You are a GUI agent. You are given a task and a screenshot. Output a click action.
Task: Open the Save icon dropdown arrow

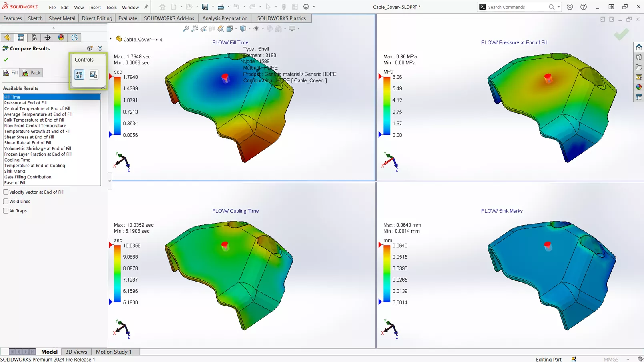coord(213,7)
